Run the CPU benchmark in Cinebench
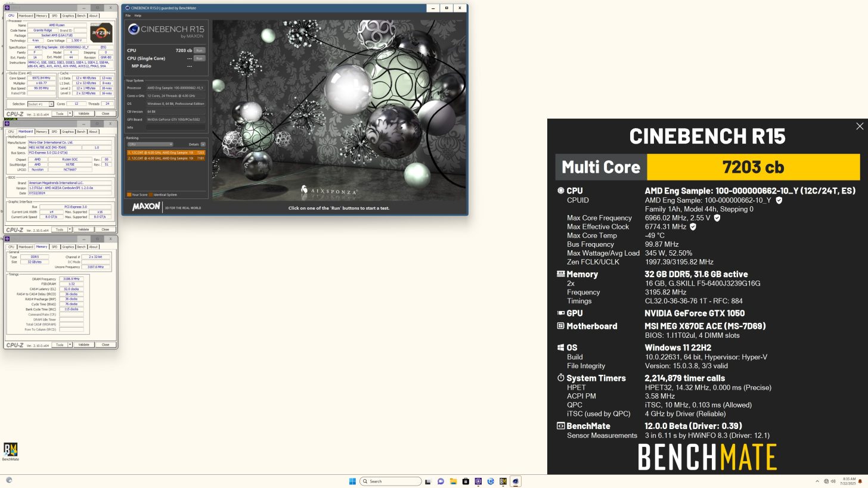 pyautogui.click(x=199, y=50)
